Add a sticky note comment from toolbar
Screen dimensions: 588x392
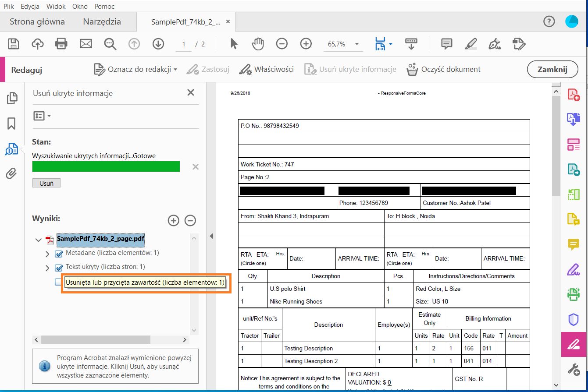point(446,44)
